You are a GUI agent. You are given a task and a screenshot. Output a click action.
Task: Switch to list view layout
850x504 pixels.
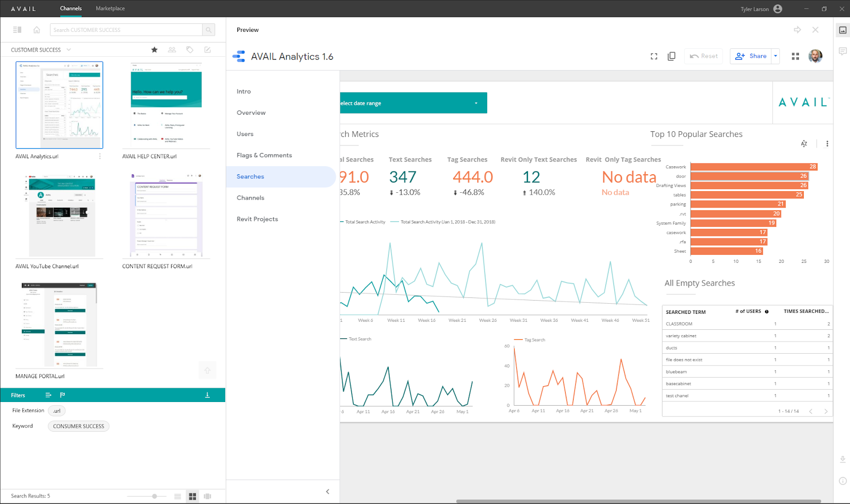(177, 496)
